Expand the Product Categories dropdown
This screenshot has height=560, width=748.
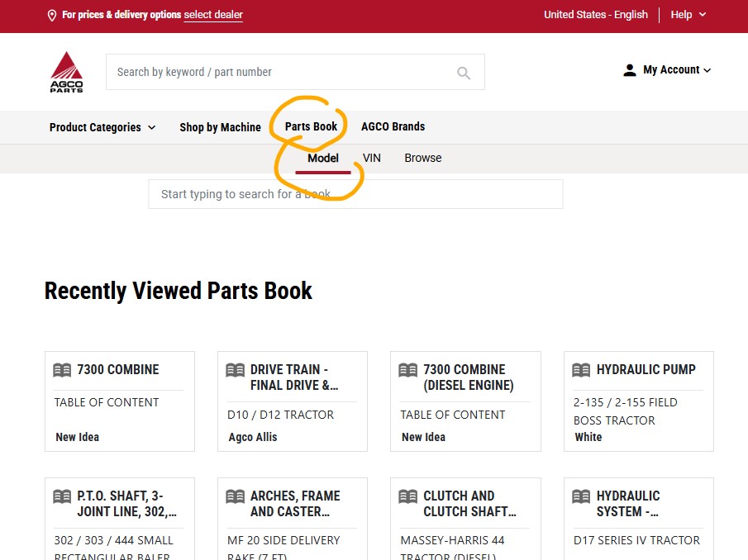coord(102,127)
